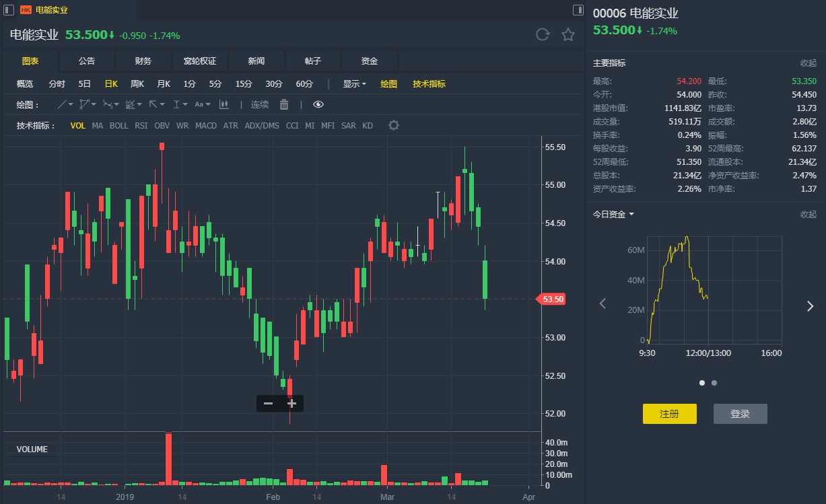The width and height of the screenshot is (826, 504).
Task: Select the second carousel page dot
Action: tap(714, 383)
